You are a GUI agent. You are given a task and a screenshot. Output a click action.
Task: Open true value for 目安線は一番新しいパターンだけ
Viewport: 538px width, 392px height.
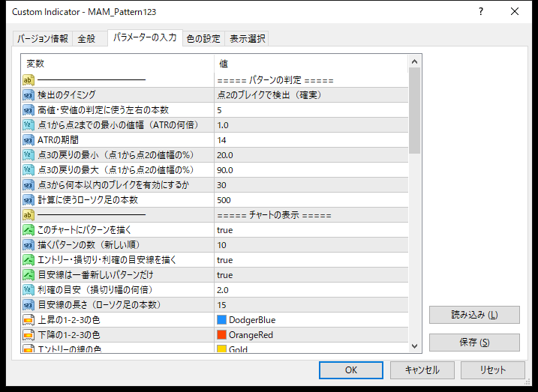pos(311,275)
